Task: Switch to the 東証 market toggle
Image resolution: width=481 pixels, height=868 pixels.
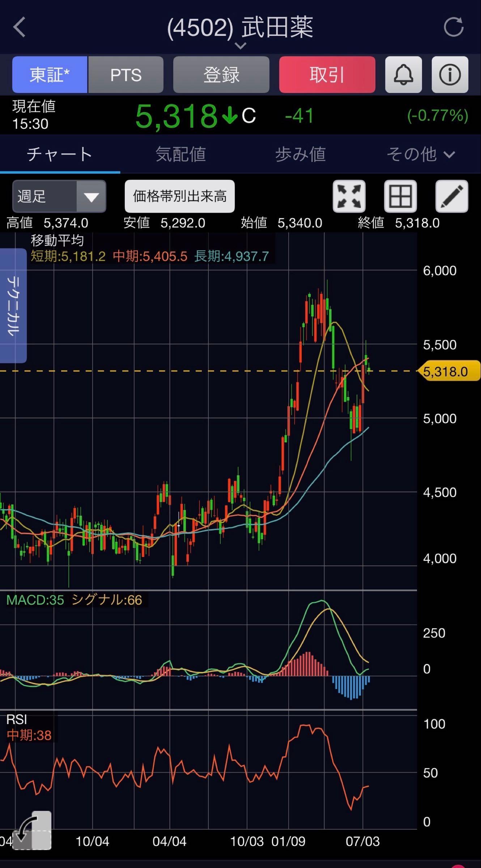Action: (x=50, y=75)
